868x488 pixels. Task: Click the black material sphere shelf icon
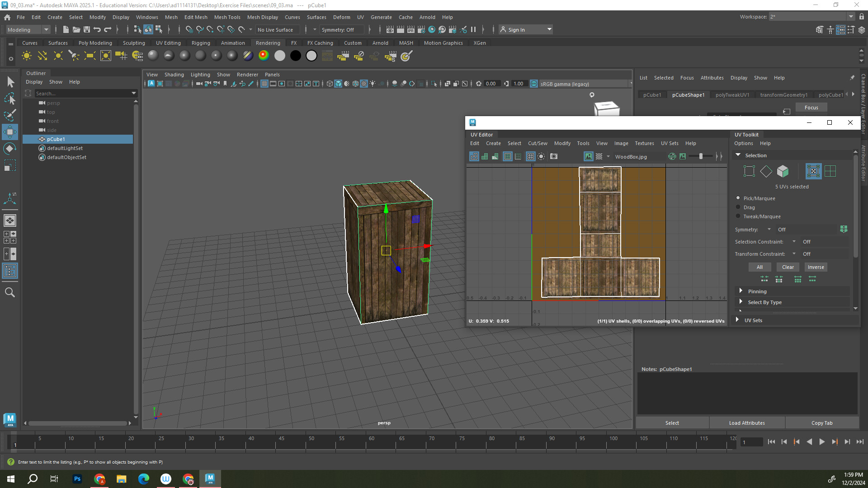tap(295, 56)
